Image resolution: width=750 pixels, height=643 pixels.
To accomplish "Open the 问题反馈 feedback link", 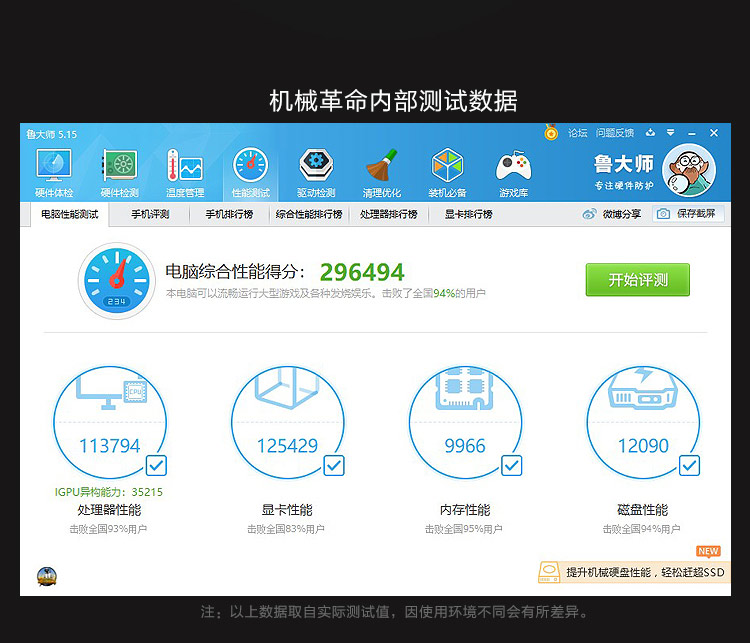I will (x=615, y=133).
